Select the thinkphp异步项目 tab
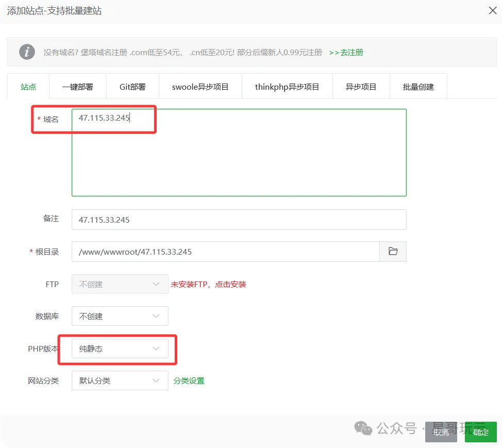502x448 pixels. (287, 86)
